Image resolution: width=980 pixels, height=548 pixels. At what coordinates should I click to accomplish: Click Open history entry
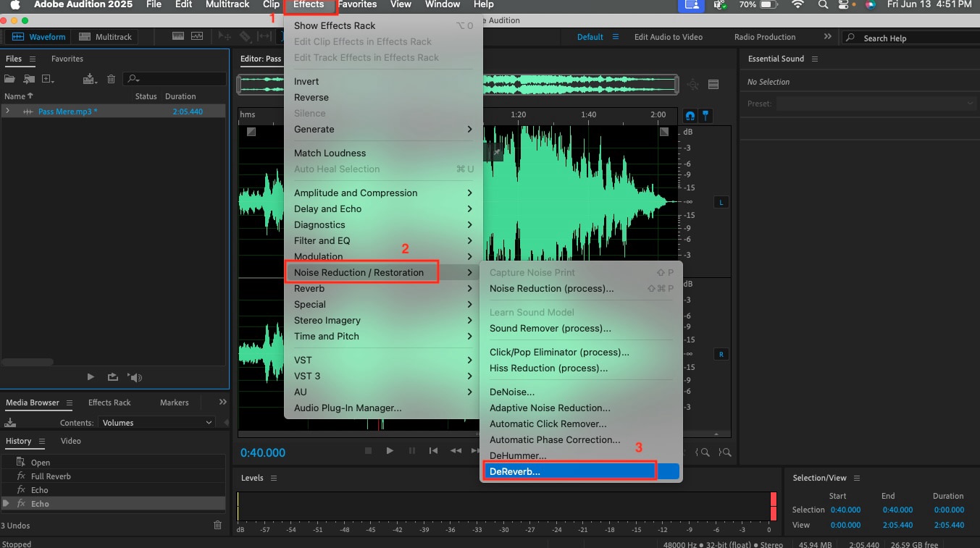pos(114,463)
